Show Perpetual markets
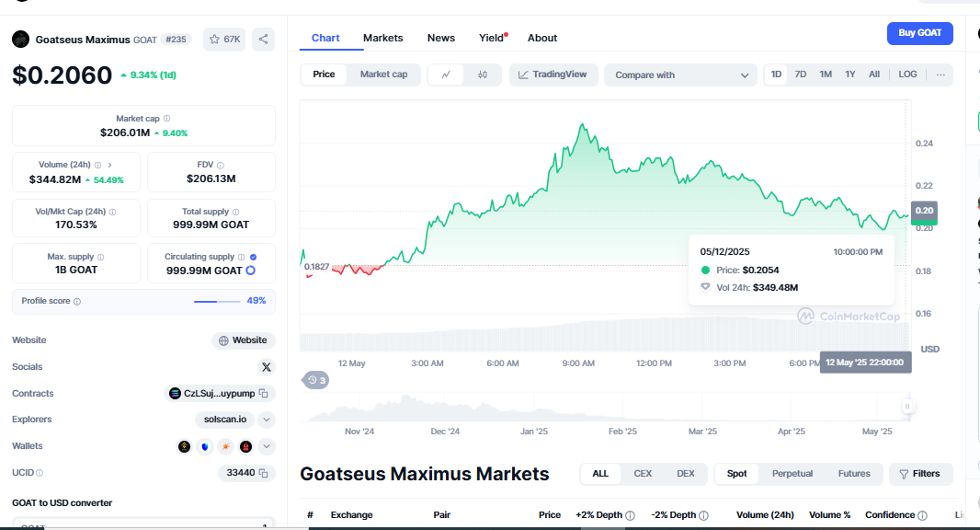 [792, 474]
